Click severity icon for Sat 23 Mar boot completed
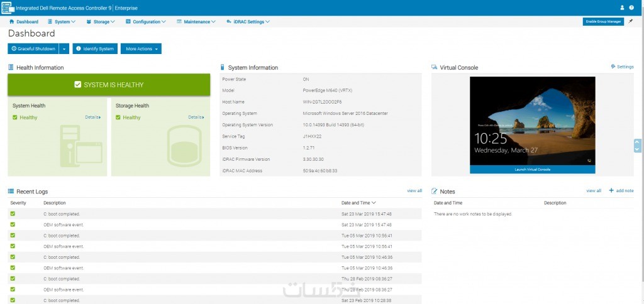644x304 pixels. point(13,214)
